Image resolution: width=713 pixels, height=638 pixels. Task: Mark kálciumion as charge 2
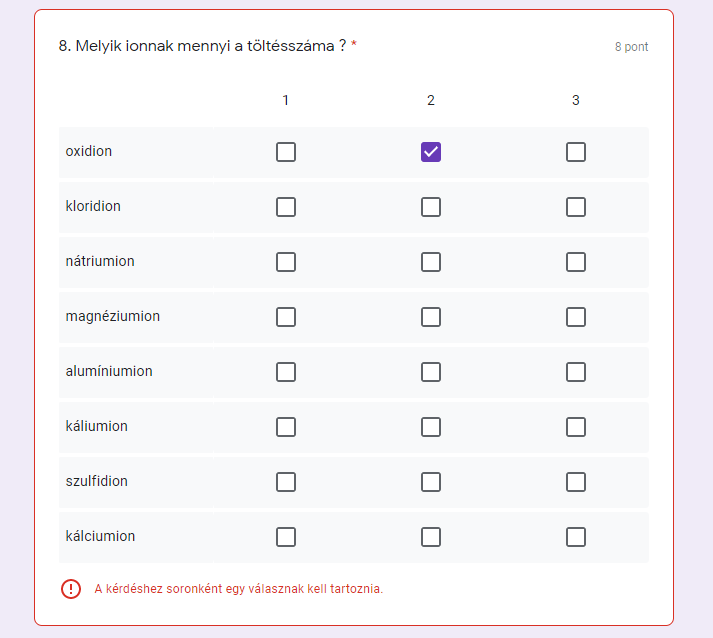pos(431,537)
